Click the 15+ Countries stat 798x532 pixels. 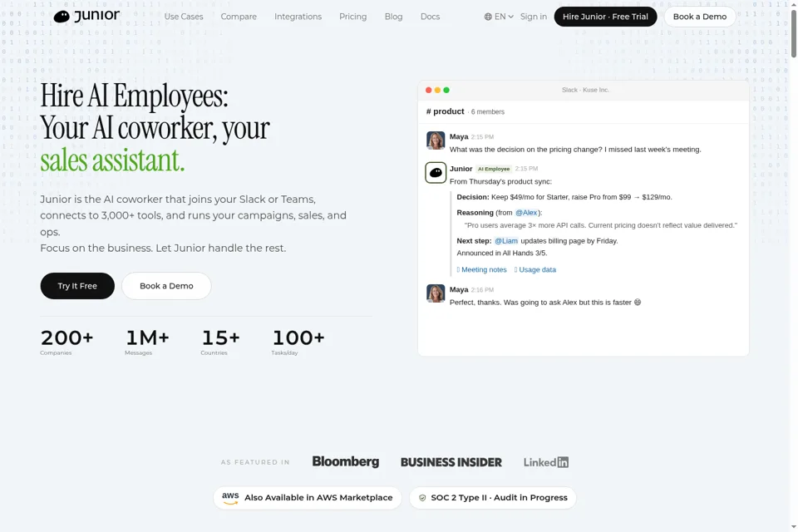[x=220, y=342]
